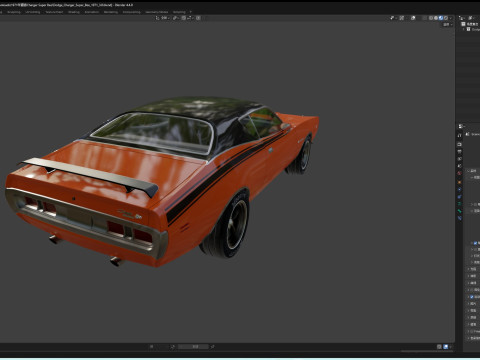Open the Output properties tab
This screenshot has height=360, width=480.
(459, 152)
